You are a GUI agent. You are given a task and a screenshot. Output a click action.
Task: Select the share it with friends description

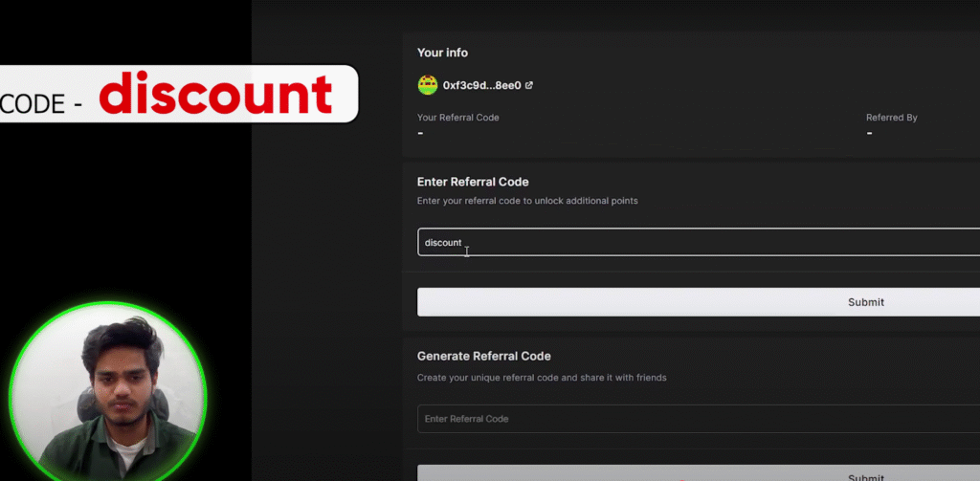[542, 378]
